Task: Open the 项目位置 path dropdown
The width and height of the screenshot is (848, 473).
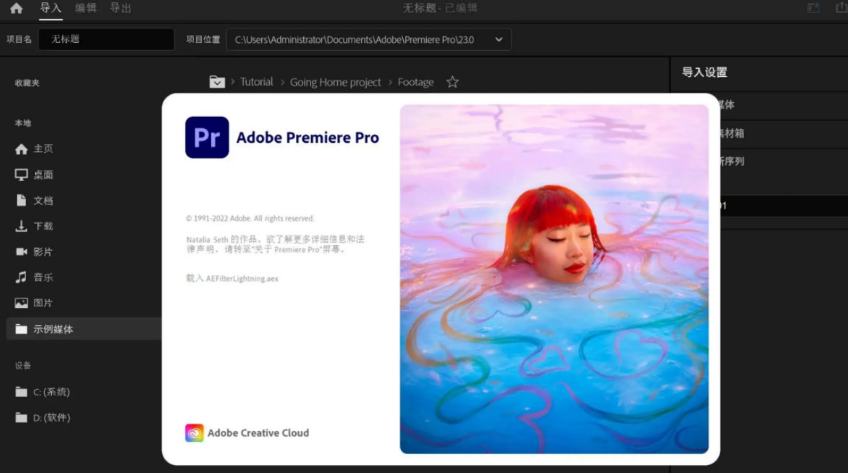Action: pos(368,39)
